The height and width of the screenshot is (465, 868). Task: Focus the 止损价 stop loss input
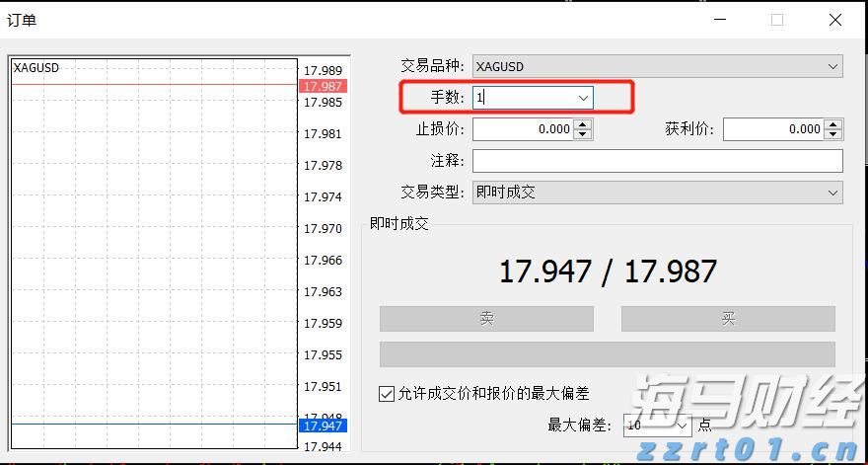click(523, 129)
